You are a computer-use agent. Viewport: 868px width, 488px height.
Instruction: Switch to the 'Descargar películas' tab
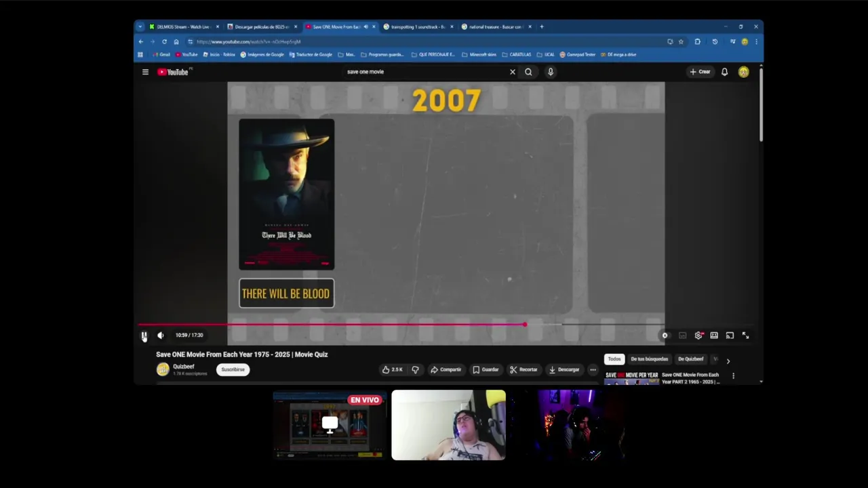262,27
